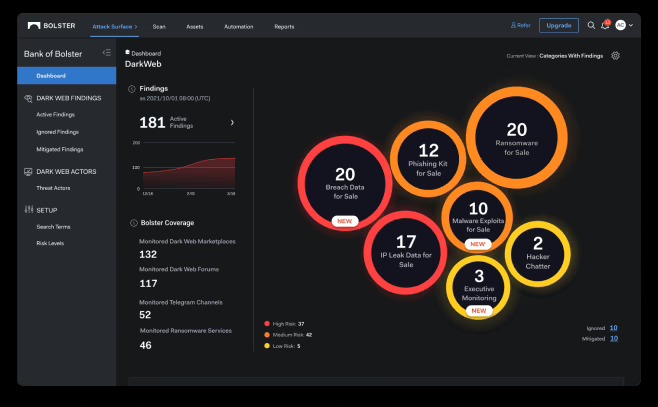Click the Setup sliders icon

tap(29, 209)
